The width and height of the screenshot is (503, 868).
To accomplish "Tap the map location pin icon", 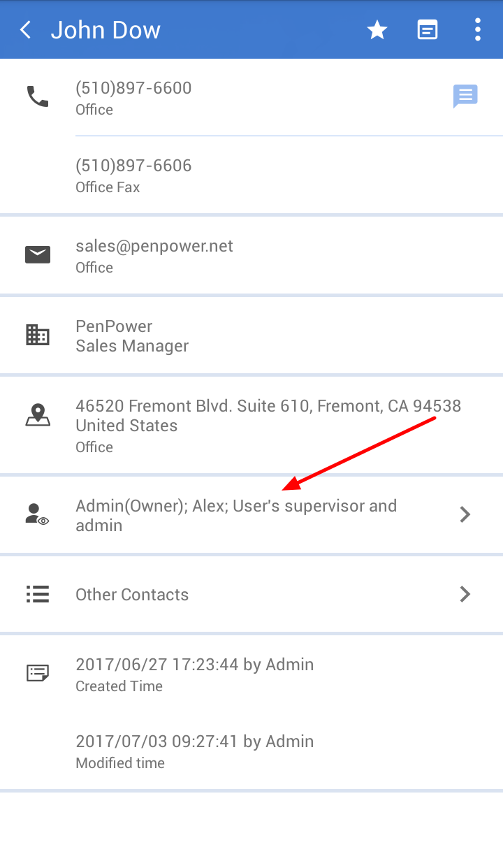I will pos(38,415).
